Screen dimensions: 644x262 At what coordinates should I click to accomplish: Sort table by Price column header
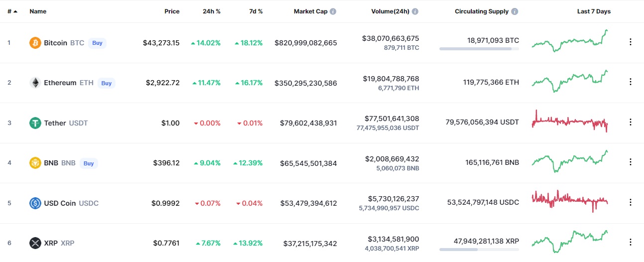pos(172,11)
